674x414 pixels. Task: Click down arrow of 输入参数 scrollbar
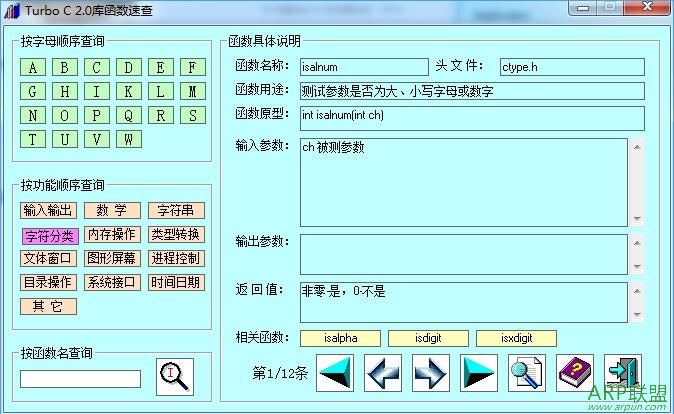coord(637,219)
